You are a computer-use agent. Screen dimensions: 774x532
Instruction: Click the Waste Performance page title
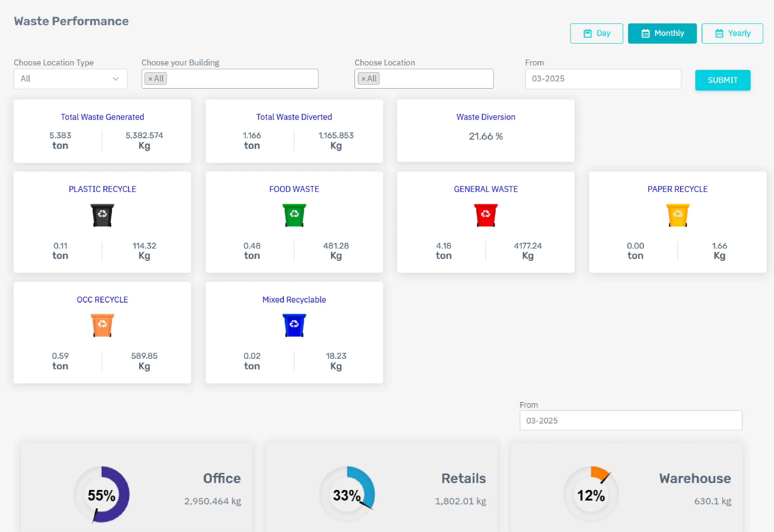(x=71, y=21)
